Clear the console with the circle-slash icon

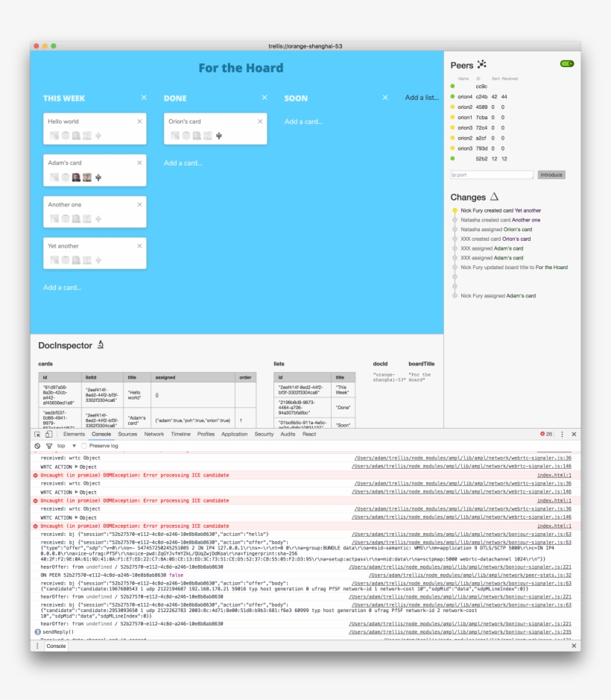[37, 444]
